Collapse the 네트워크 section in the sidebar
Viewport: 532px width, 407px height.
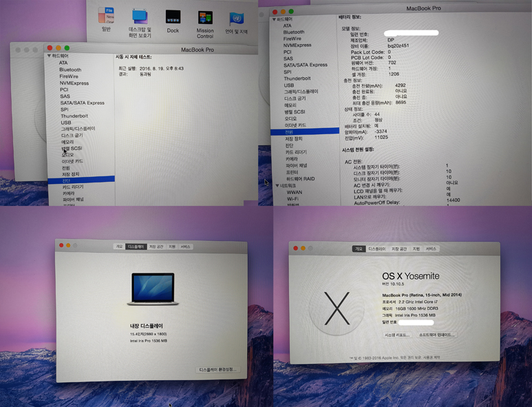point(277,185)
